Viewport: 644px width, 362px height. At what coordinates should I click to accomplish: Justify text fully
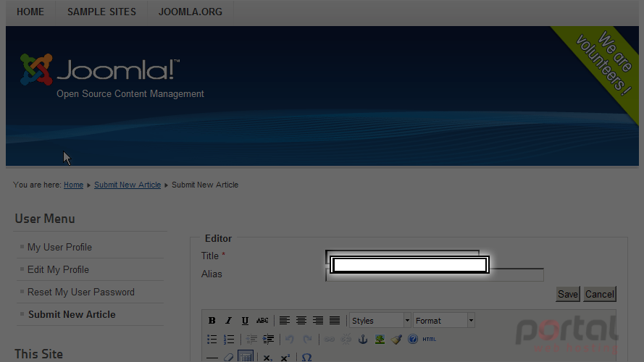tap(335, 321)
